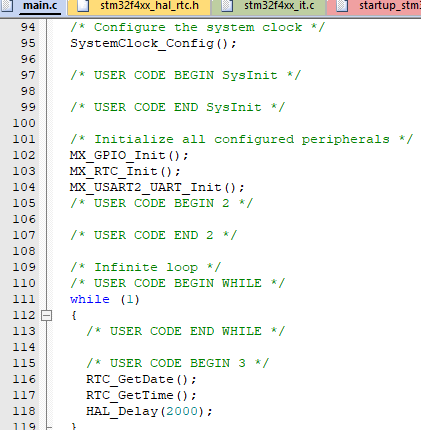Image resolution: width=421 pixels, height=430 pixels.
Task: Click the 'USER CODE BEGIN WHILE' comment
Action: pyautogui.click(x=177, y=283)
